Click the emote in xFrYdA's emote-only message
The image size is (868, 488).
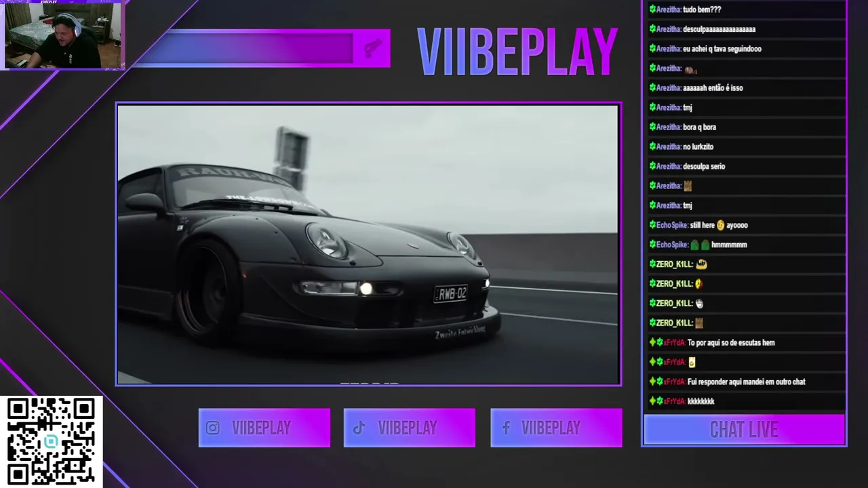click(x=692, y=362)
